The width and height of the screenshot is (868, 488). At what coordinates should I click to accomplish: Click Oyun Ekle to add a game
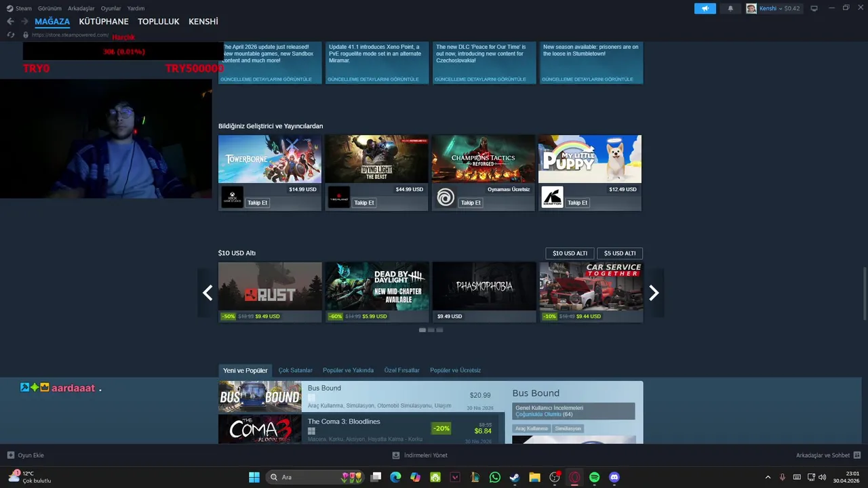pos(26,455)
